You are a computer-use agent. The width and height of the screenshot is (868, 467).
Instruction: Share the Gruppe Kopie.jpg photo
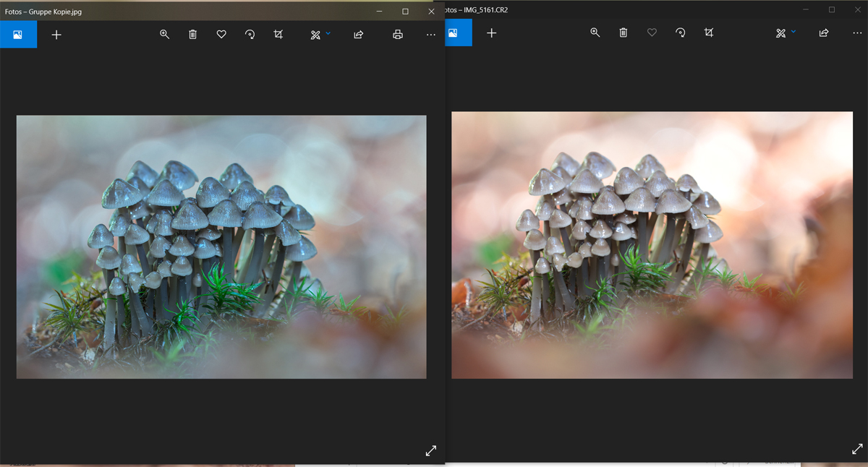[358, 34]
